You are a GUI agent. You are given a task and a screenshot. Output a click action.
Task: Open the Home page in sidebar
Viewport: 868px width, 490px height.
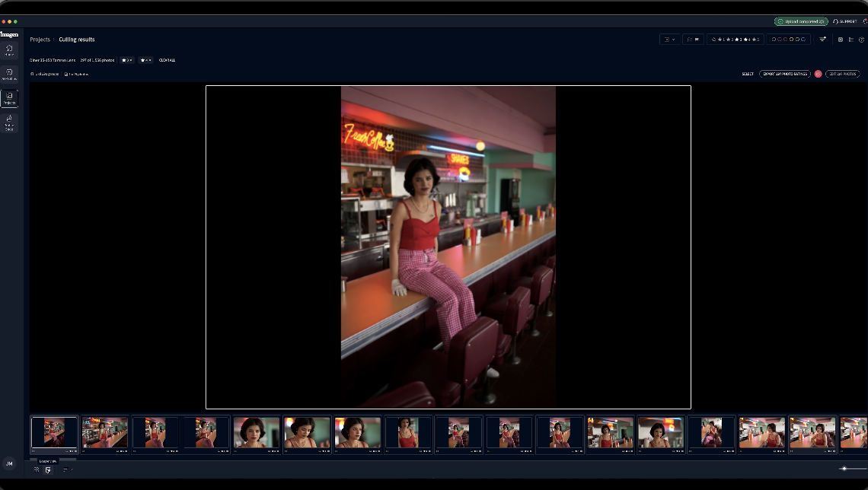tap(9, 49)
